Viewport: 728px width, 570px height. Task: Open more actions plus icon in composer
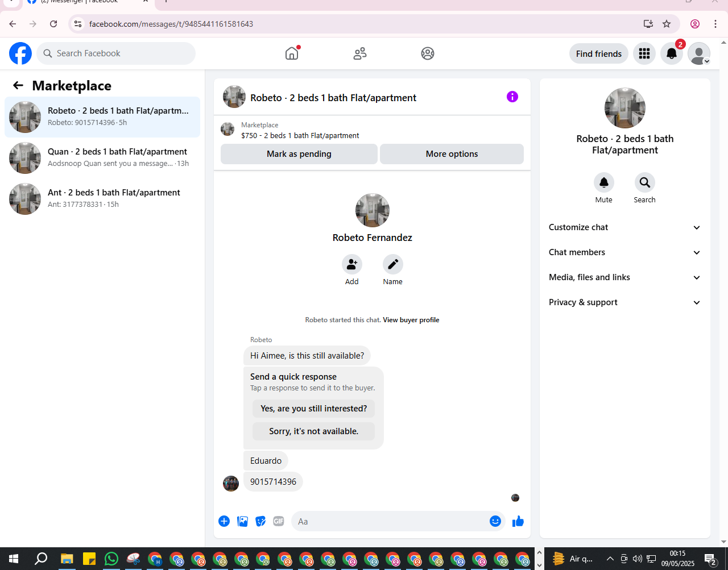224,521
